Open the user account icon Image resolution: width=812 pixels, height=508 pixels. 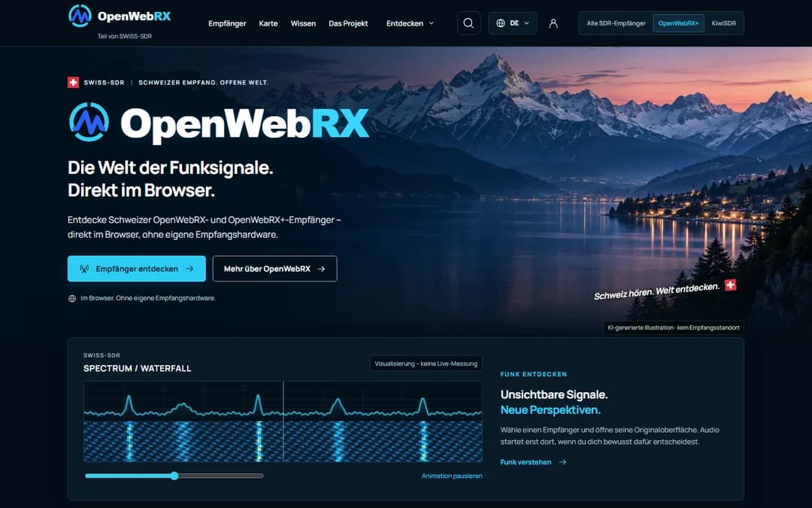(x=553, y=23)
